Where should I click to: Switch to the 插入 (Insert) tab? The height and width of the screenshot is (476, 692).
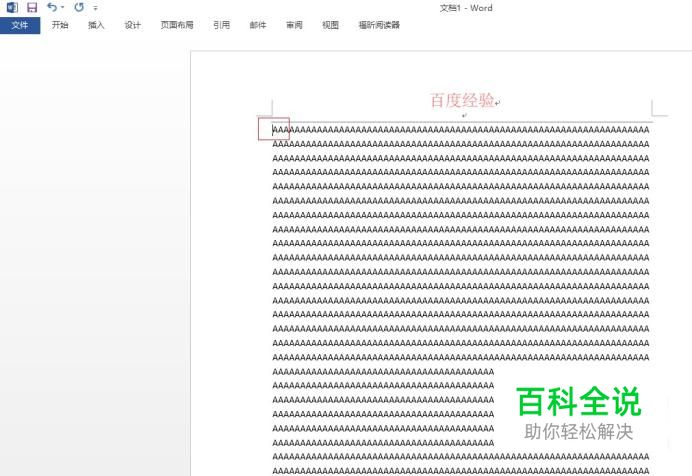[96, 25]
